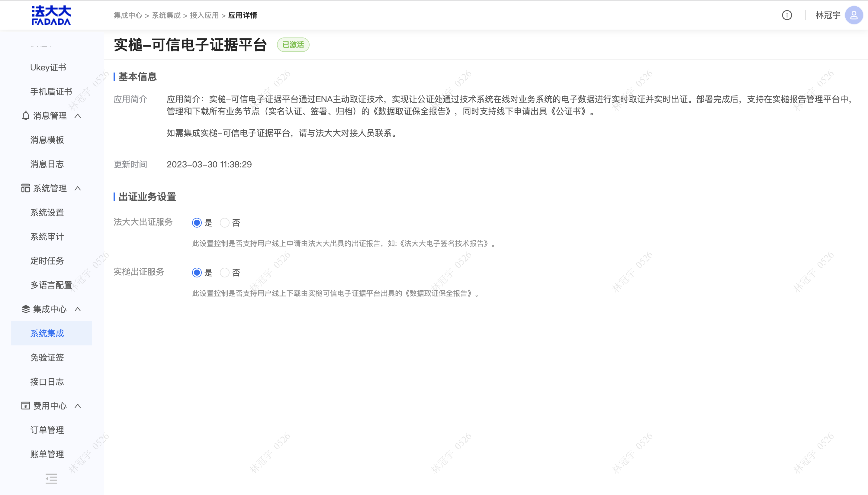
Task: Click the 应用简介 field label
Action: pos(130,99)
